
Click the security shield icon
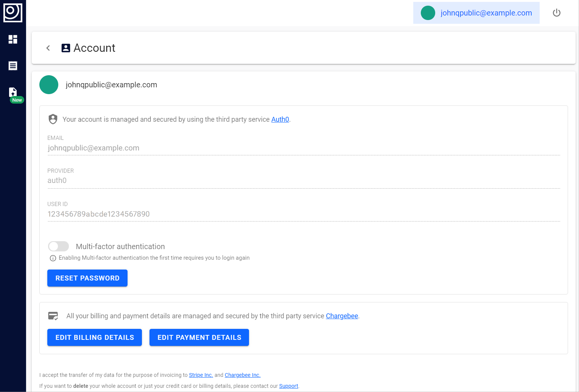point(53,119)
